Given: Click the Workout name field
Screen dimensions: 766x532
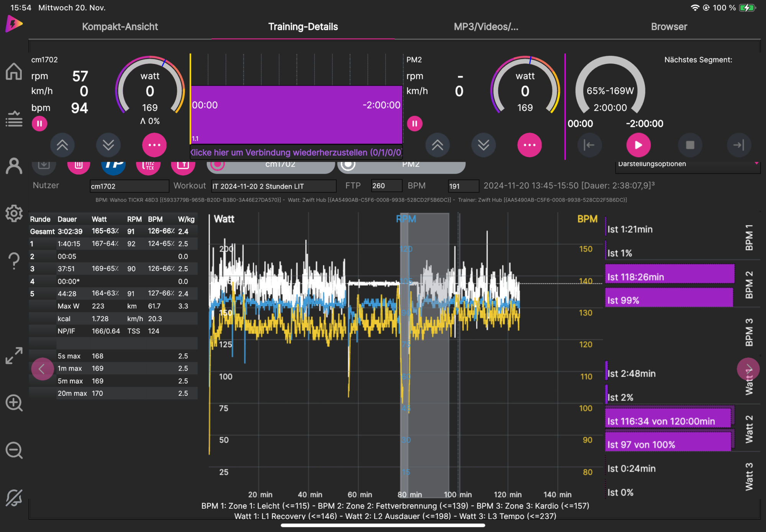Looking at the screenshot, I should 273,186.
